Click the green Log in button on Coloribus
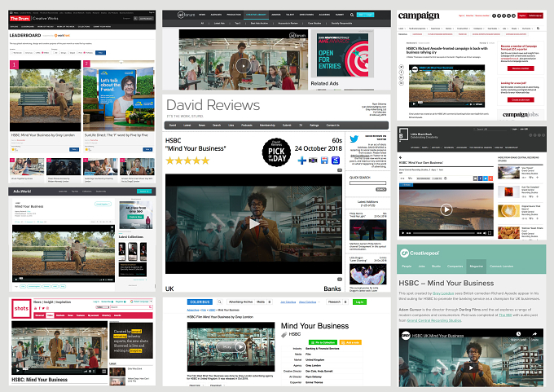The width and height of the screenshot is (554, 392). tap(359, 302)
